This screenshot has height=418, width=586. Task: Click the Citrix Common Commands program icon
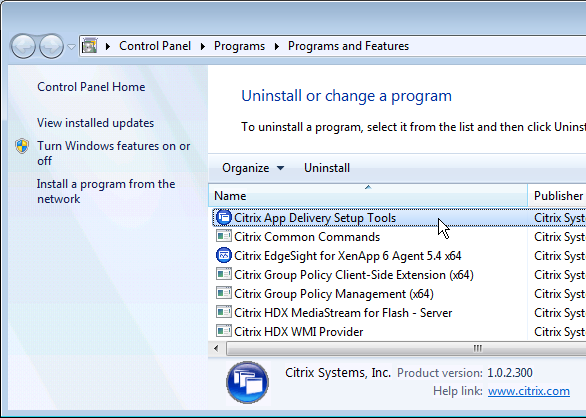pyautogui.click(x=224, y=236)
